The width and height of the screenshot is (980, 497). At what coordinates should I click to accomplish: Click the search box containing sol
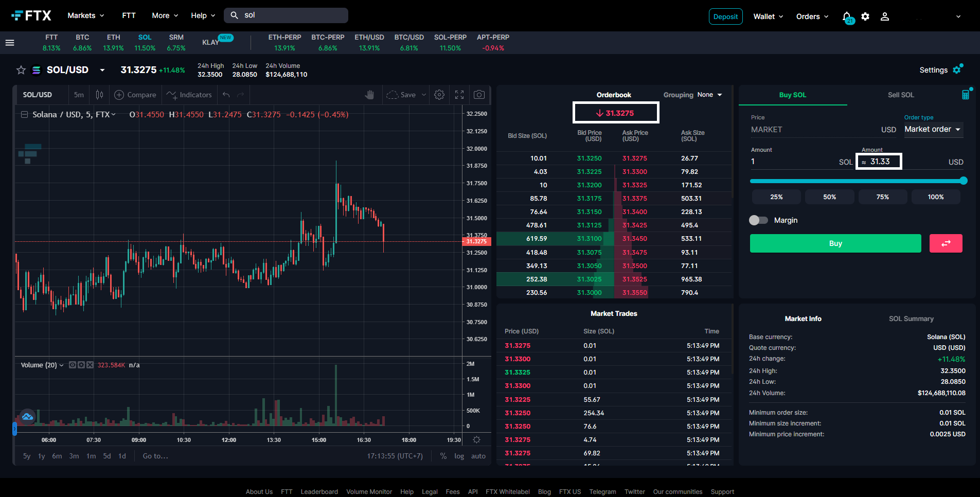pos(286,15)
